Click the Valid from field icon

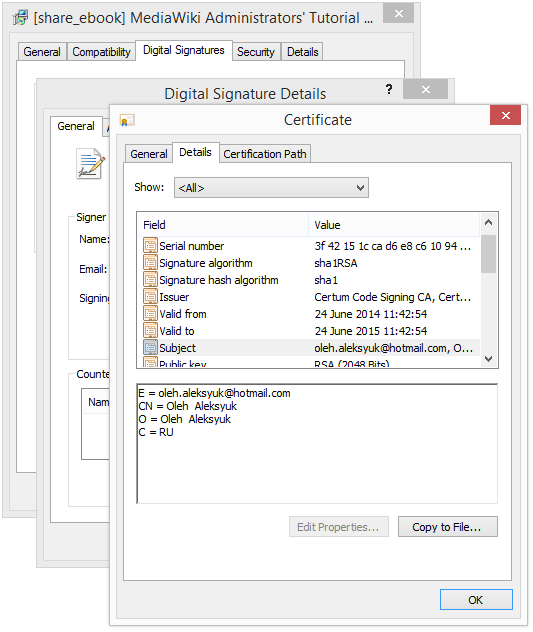pyautogui.click(x=150, y=314)
